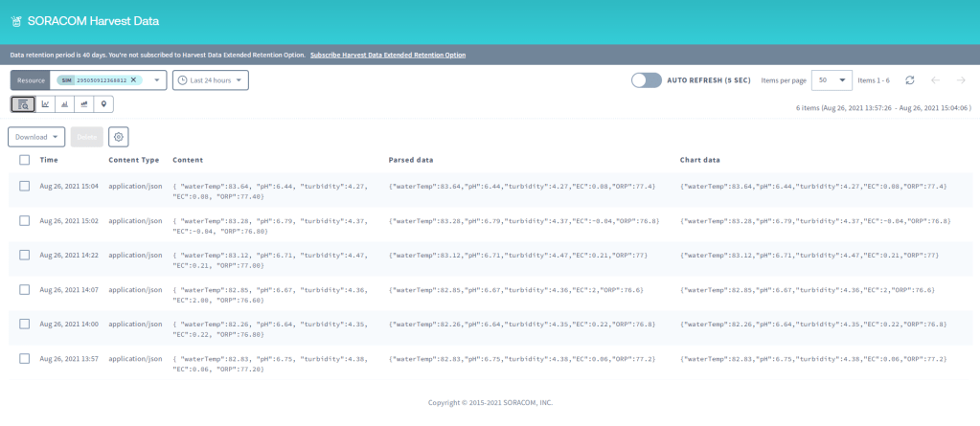
Task: Toggle Auto Refresh (5 sec) switch
Action: 646,80
